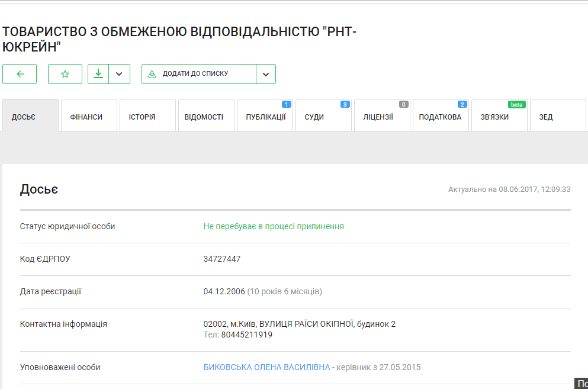Screen dimensions: 588x389
Task: Click the download icon button
Action: pyautogui.click(x=98, y=74)
